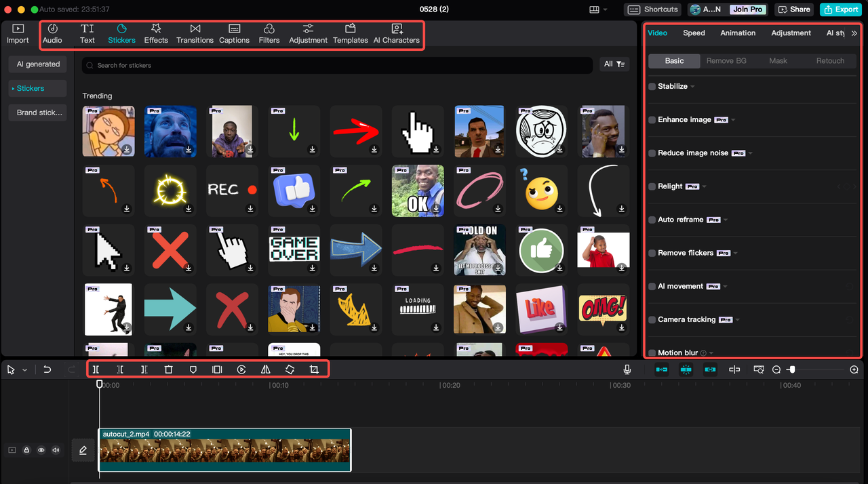Select the Remove BG sub-tab
Screen dimensions: 868x484
pos(726,61)
